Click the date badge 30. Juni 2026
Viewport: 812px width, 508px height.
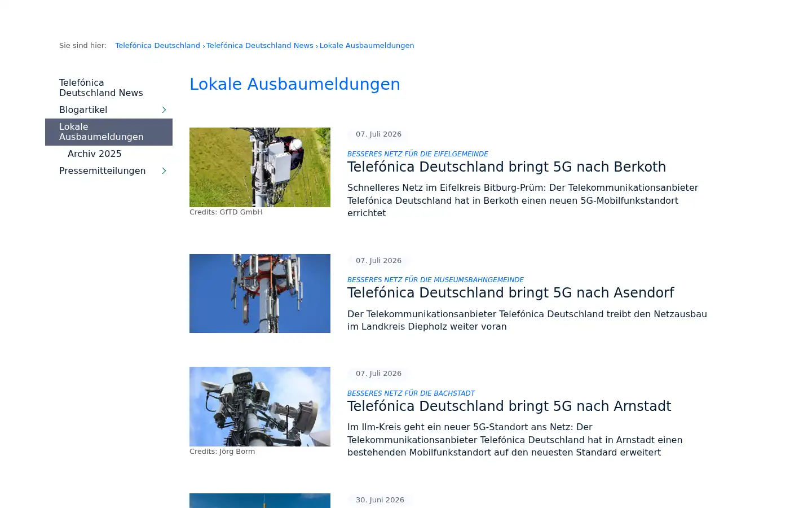pyautogui.click(x=379, y=500)
